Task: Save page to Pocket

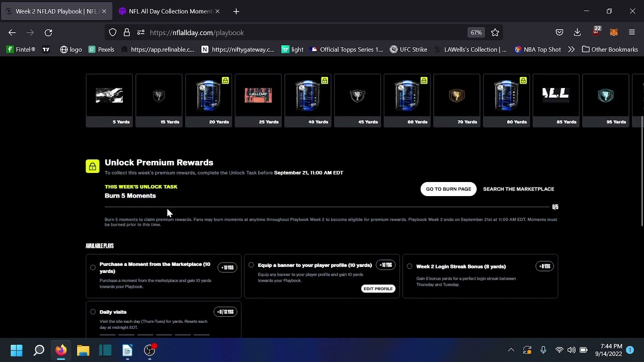Action: (559, 33)
